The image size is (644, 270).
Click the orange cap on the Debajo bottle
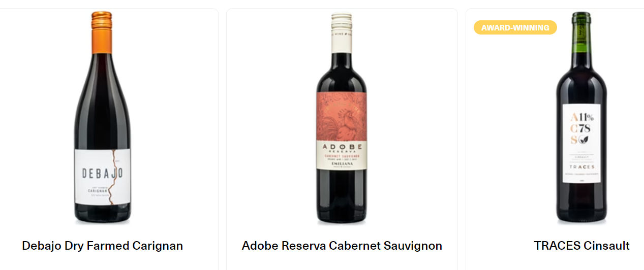[x=102, y=32]
